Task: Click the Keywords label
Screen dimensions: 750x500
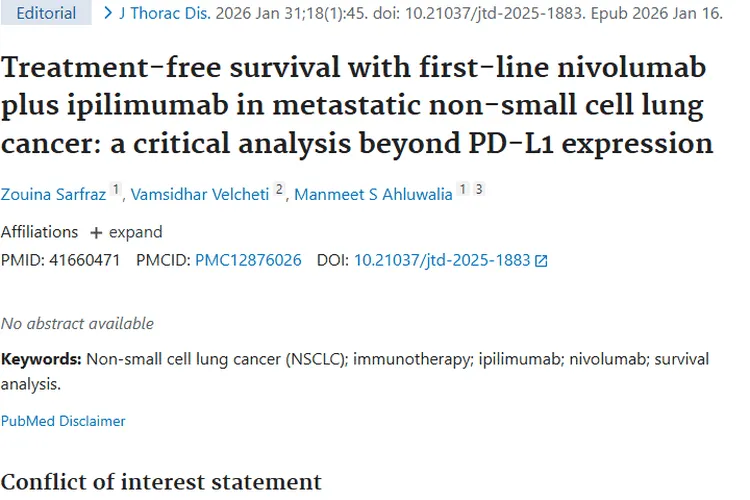Action: [x=41, y=359]
